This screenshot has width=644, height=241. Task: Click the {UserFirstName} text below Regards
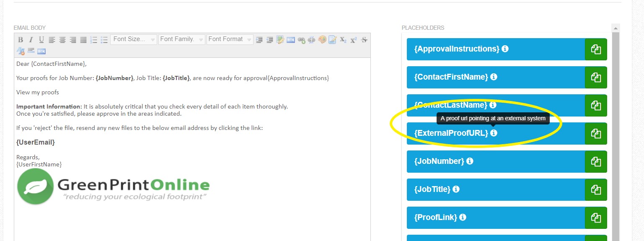(x=39, y=164)
